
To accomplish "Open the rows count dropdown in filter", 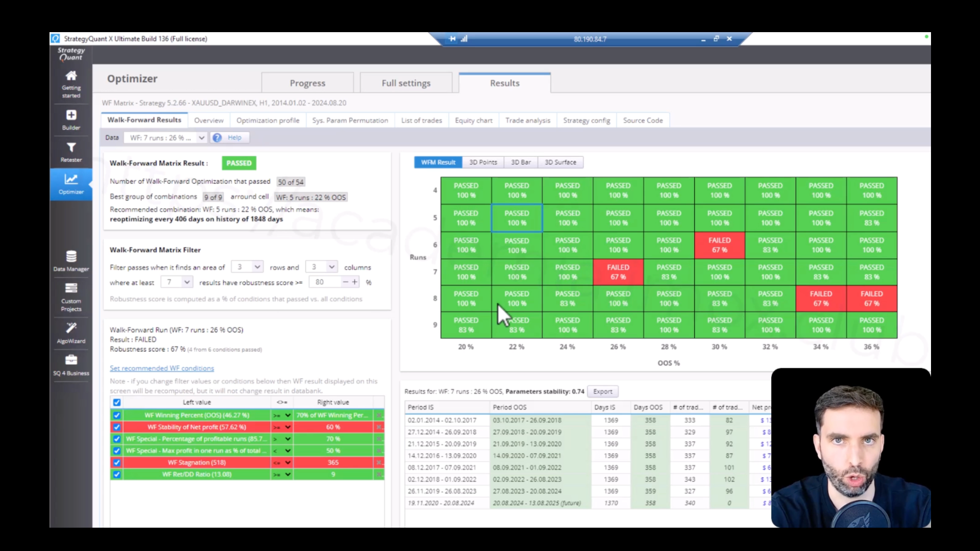I will (x=247, y=267).
